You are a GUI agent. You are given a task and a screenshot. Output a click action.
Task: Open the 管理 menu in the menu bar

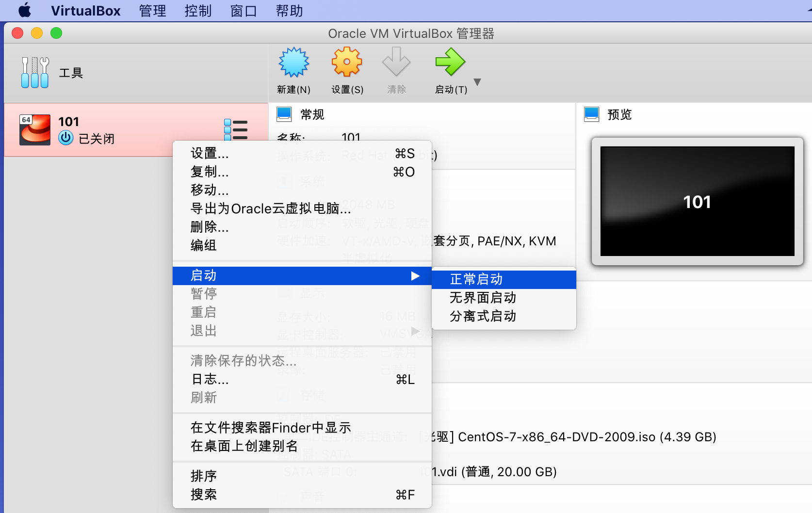click(152, 11)
